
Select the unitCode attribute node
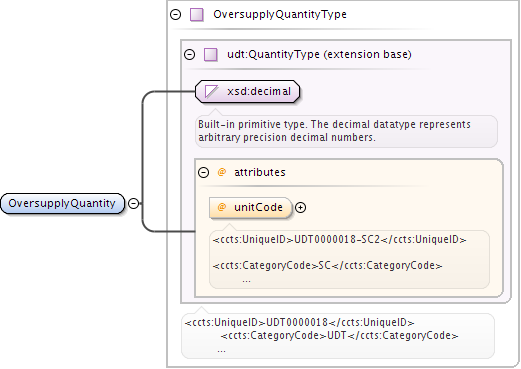click(x=251, y=207)
